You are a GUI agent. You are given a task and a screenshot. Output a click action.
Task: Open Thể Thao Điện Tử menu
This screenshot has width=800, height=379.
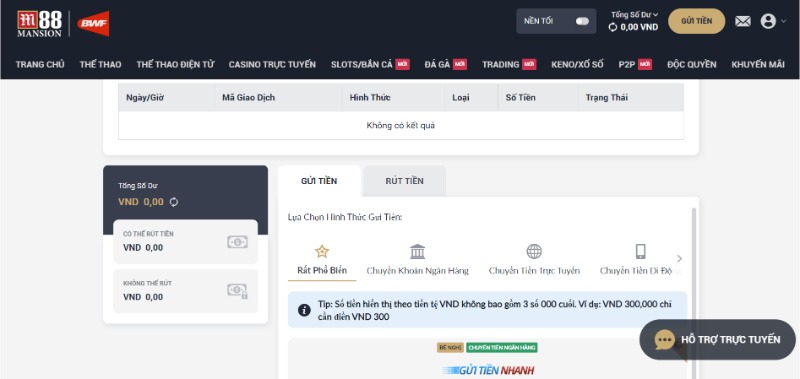click(x=175, y=64)
